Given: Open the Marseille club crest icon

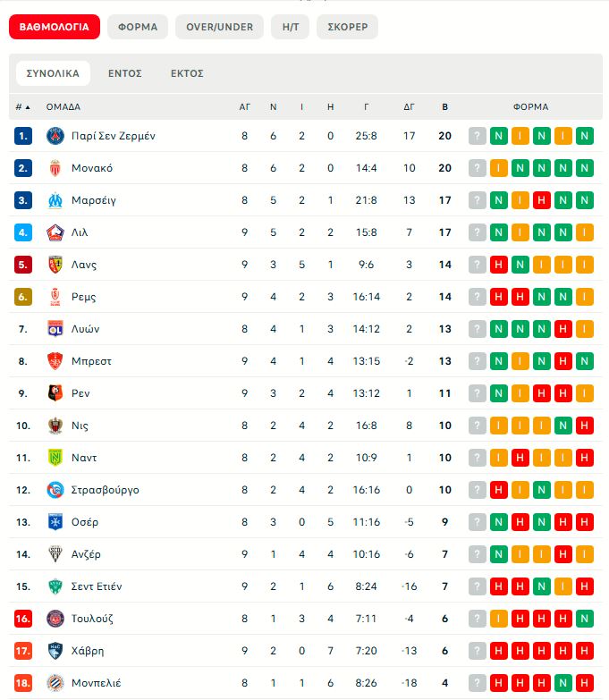Looking at the screenshot, I should 55,200.
